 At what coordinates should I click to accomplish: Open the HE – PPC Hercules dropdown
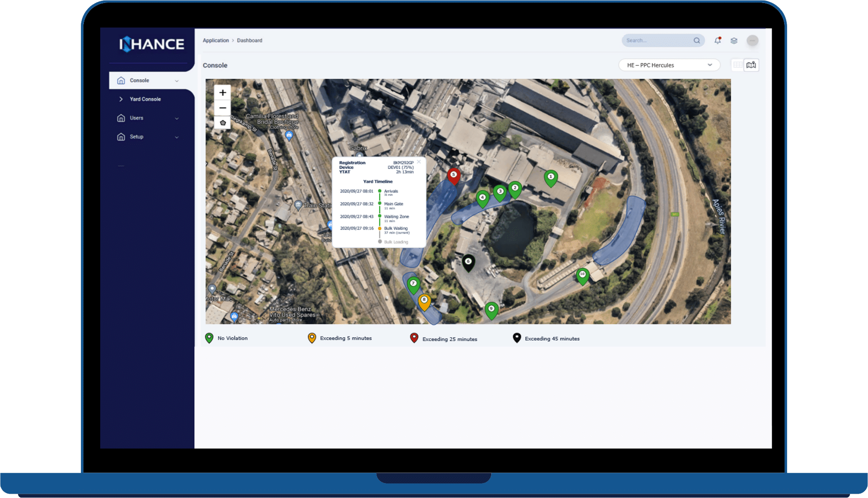(x=669, y=65)
